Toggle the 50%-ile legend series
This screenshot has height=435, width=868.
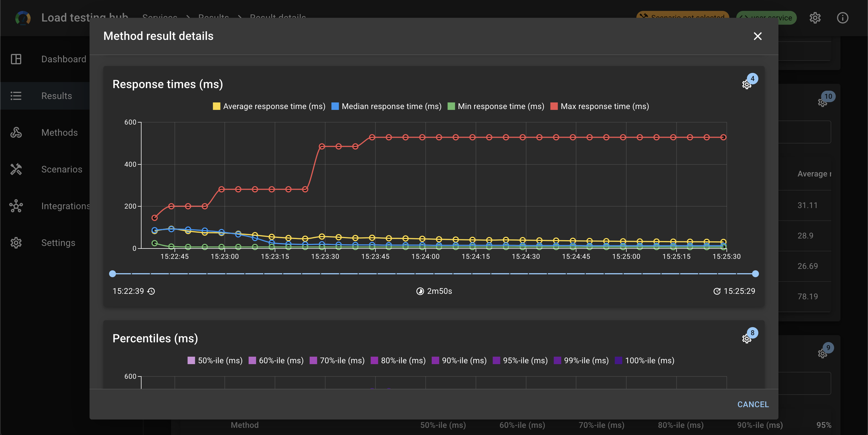click(x=215, y=360)
